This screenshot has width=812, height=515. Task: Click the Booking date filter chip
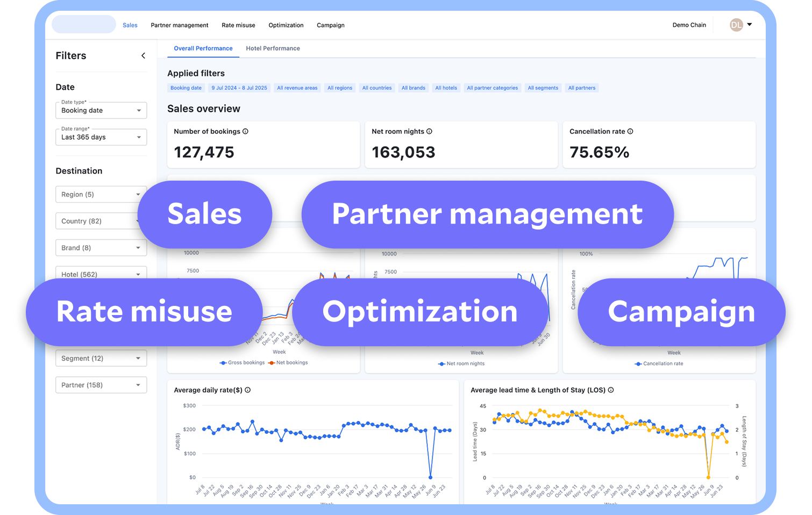[x=186, y=88]
